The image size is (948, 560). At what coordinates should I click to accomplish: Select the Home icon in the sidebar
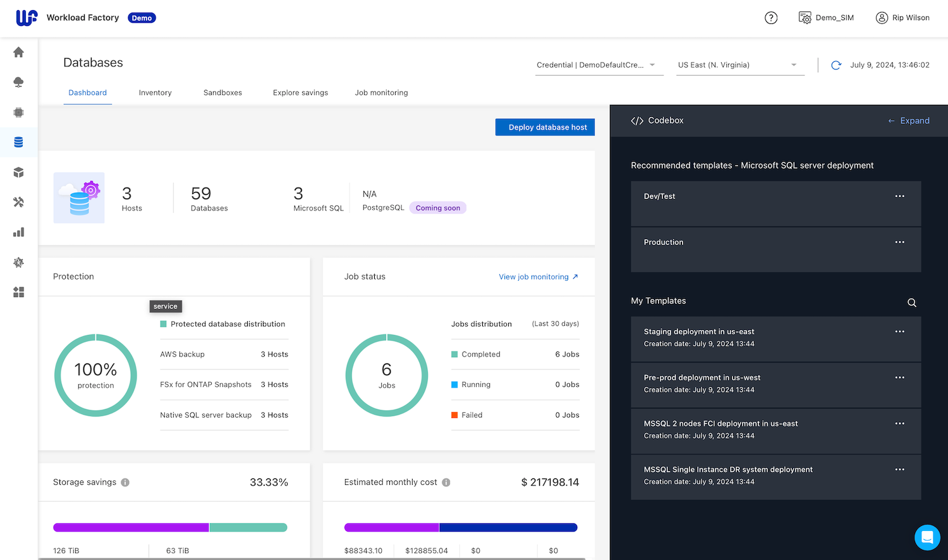18,52
